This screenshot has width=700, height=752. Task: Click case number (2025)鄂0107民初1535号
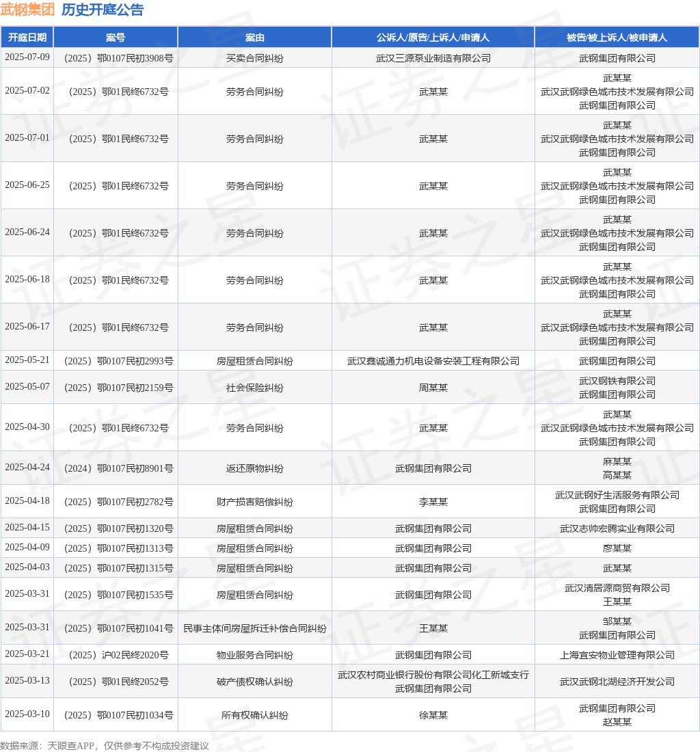pyautogui.click(x=118, y=595)
